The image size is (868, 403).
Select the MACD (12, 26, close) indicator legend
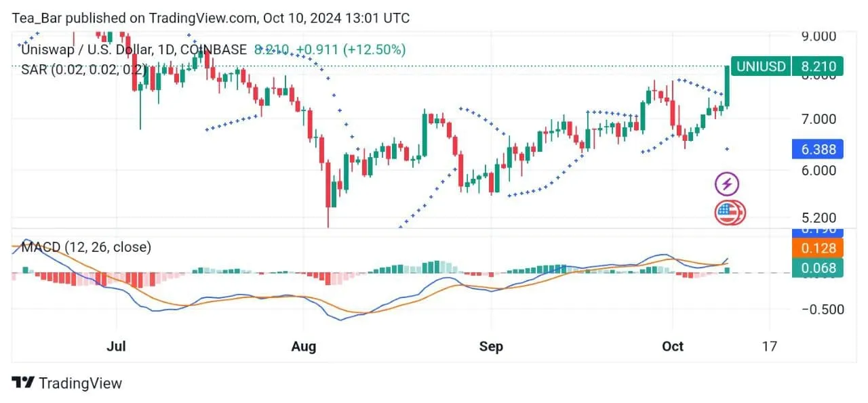(x=86, y=247)
